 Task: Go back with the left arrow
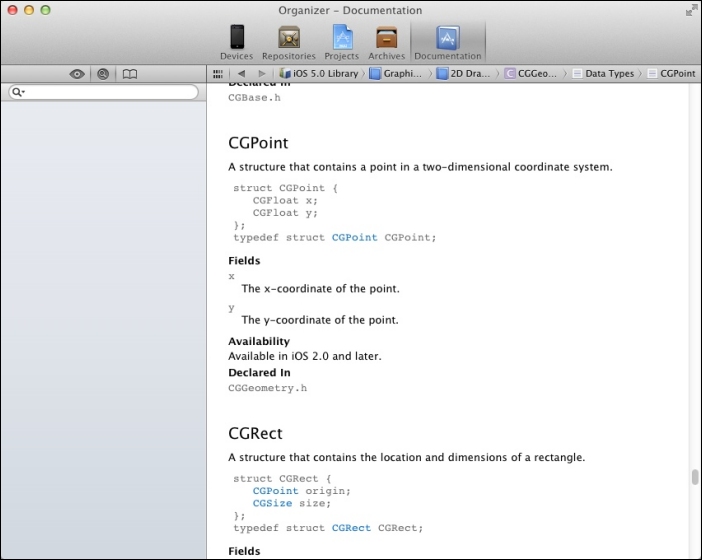(x=242, y=73)
